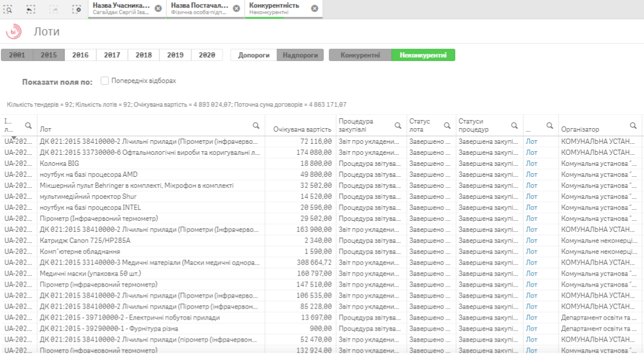This screenshot has height=356, width=644.
Task: Sort by Очікувана вартість column header
Action: (x=302, y=129)
